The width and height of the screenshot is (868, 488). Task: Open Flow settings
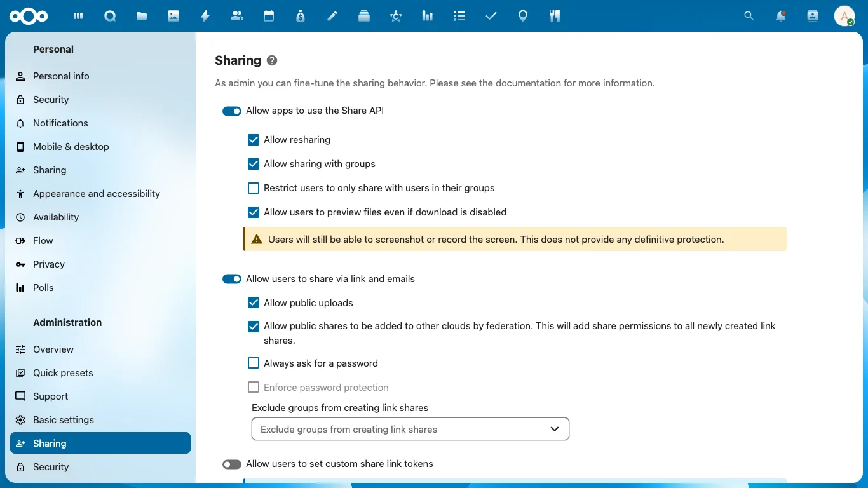[x=100, y=241]
